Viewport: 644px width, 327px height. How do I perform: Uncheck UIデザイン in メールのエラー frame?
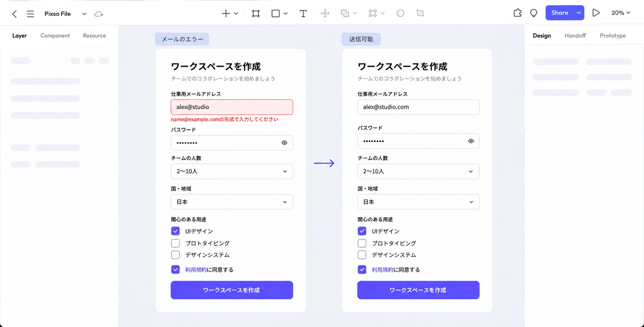pyautogui.click(x=175, y=231)
